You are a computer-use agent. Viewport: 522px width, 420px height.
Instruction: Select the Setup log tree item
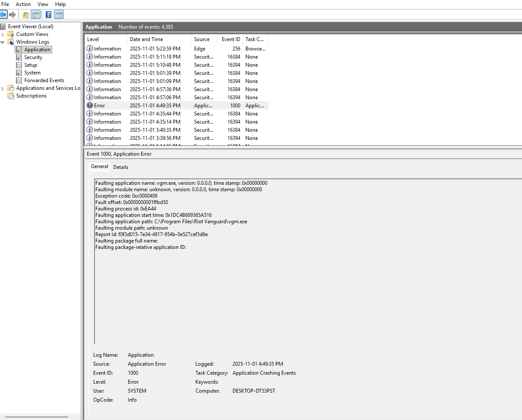click(x=30, y=65)
